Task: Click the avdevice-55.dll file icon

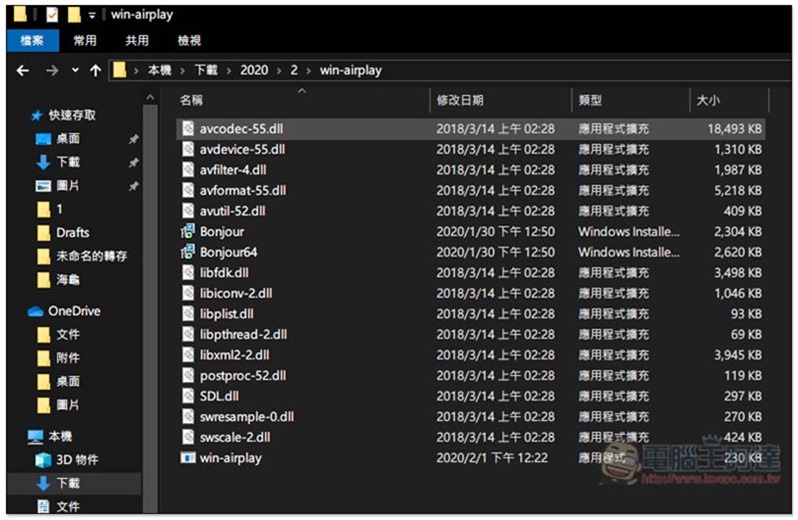Action: 188,149
